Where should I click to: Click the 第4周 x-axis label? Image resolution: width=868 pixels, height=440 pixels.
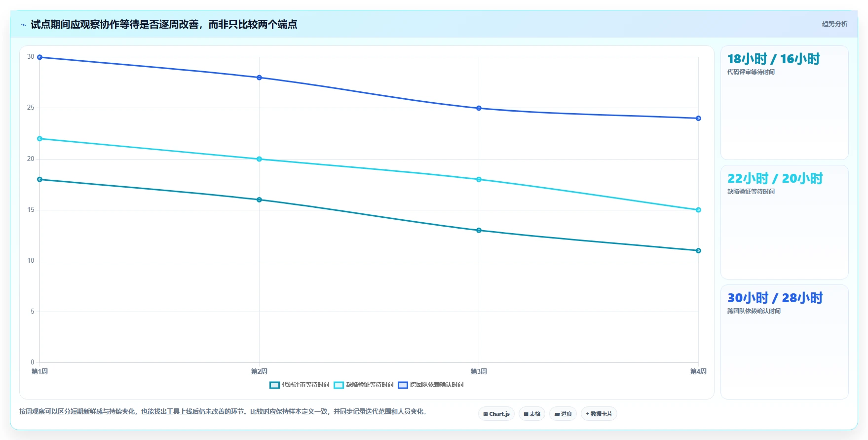click(x=698, y=371)
